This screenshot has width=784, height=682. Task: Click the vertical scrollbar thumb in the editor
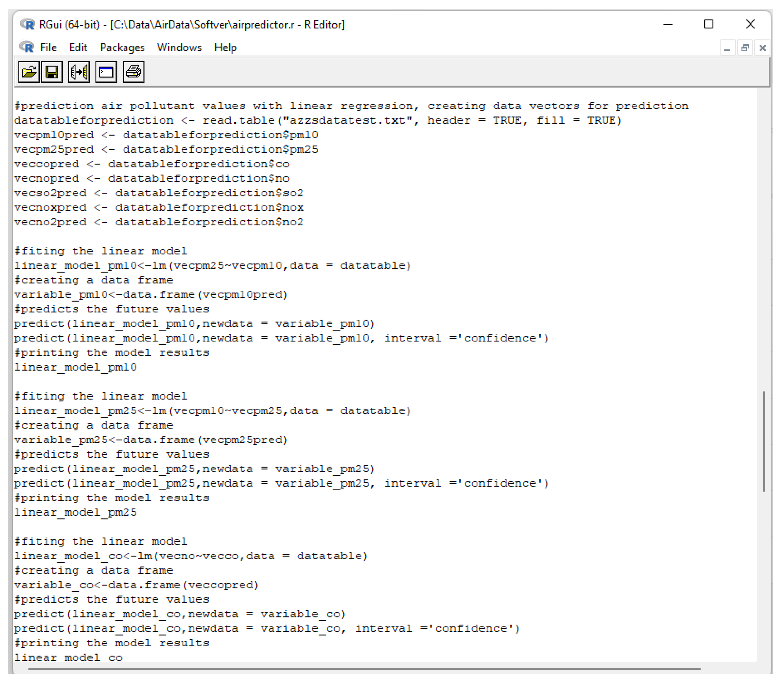(764, 442)
